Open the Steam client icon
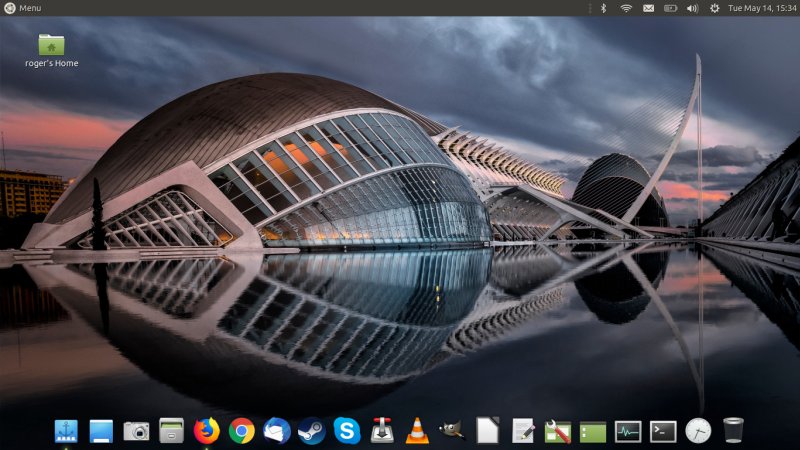Viewport: 800px width, 450px height. coord(312,430)
